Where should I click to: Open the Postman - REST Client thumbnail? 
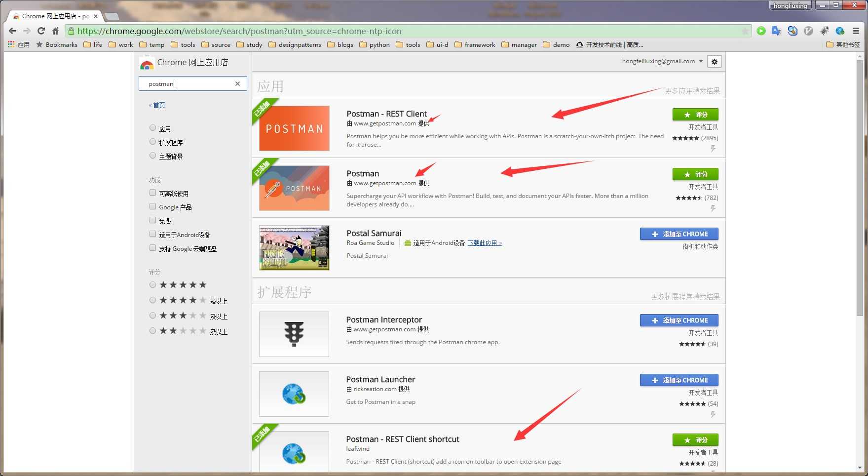[x=294, y=128]
